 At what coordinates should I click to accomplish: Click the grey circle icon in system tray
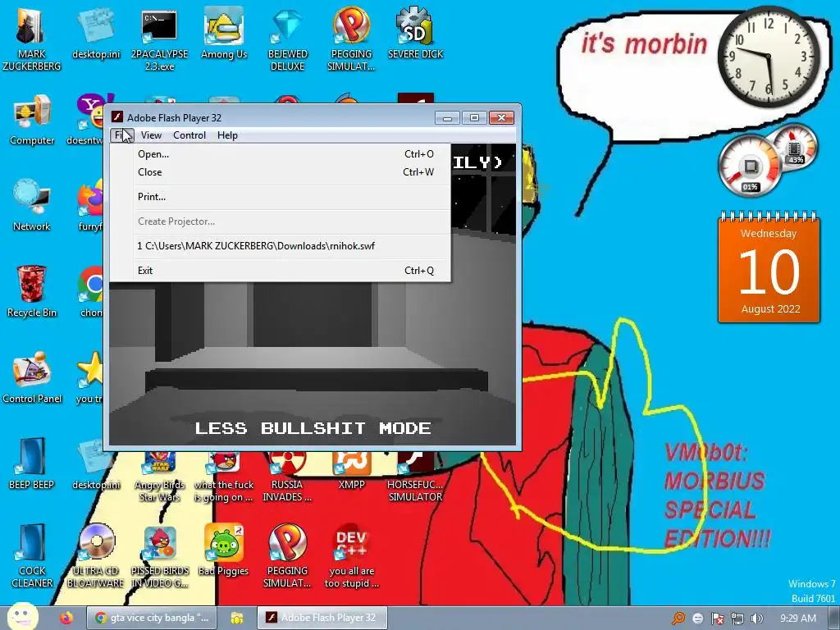698,619
